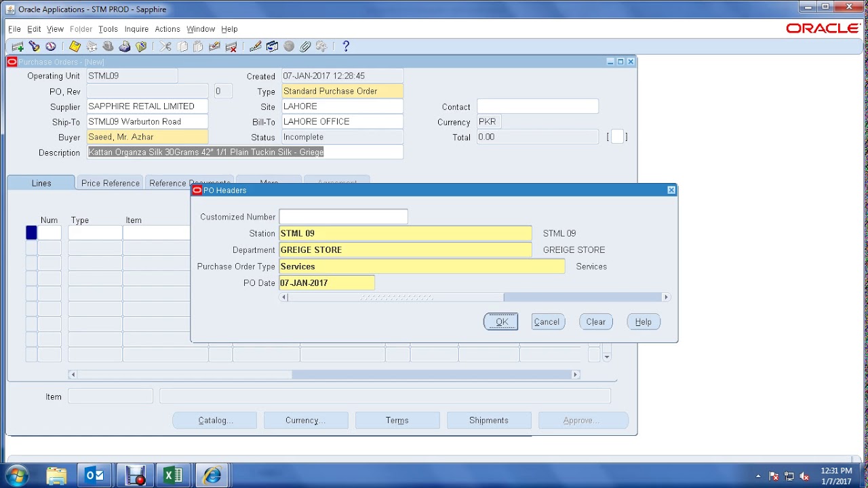Image resolution: width=868 pixels, height=488 pixels.
Task: Close the PO Headers dialog
Action: click(x=671, y=190)
